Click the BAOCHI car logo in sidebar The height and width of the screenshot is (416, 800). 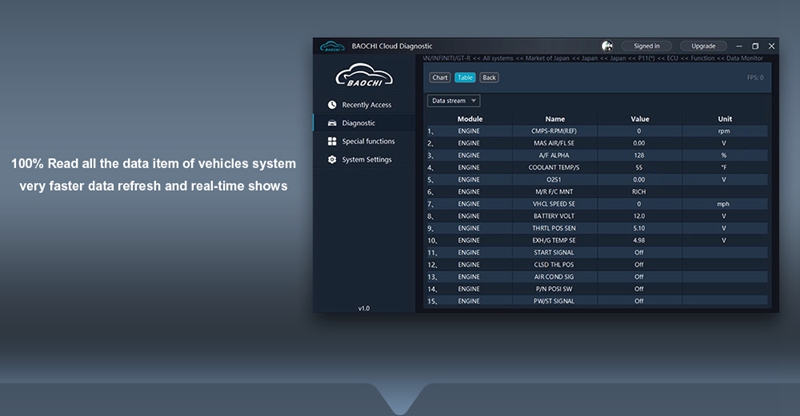(x=363, y=76)
